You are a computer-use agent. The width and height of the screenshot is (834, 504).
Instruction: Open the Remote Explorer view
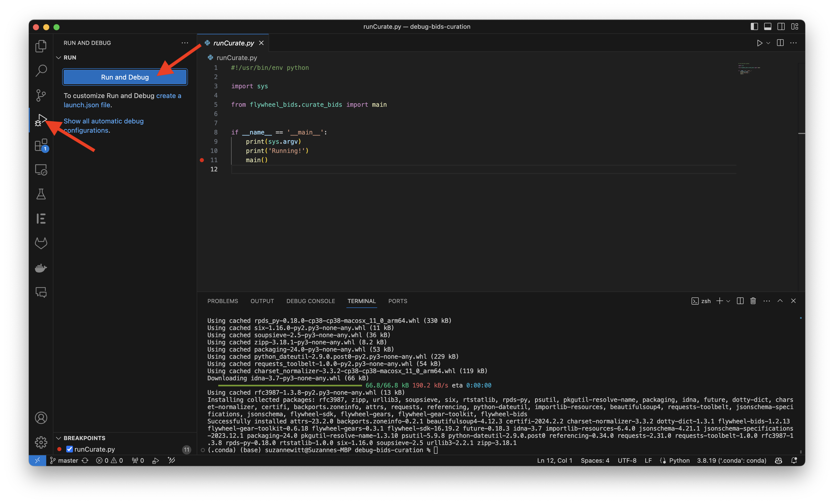41,169
